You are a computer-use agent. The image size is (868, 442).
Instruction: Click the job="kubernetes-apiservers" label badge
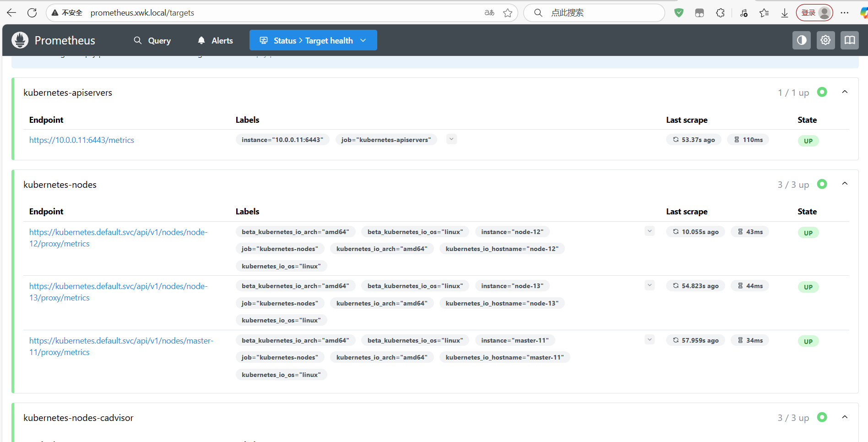click(x=386, y=140)
